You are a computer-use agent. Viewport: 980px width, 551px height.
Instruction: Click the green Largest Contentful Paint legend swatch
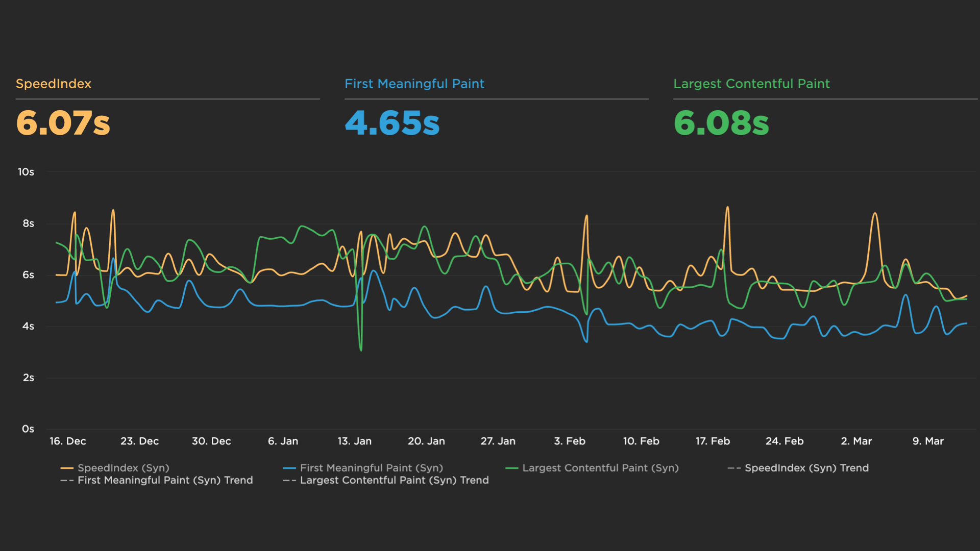[511, 468]
